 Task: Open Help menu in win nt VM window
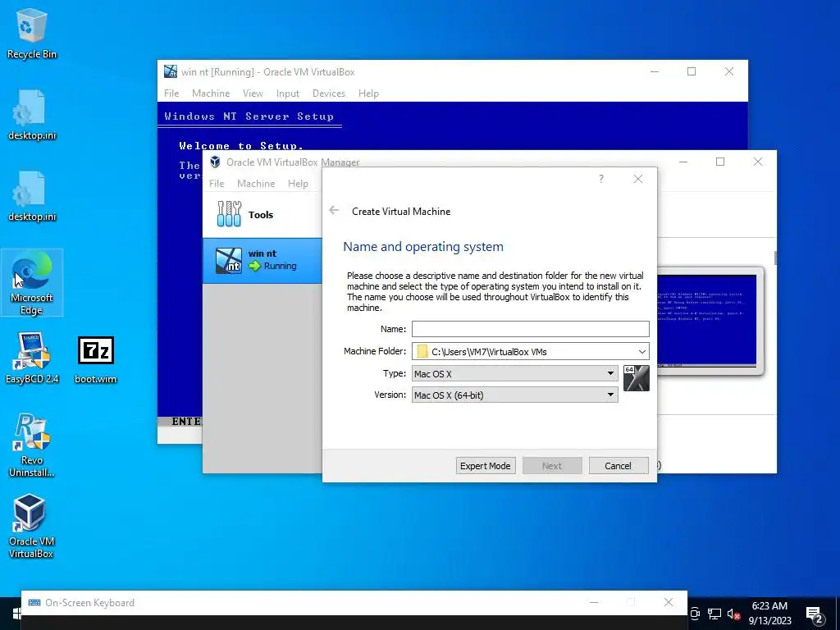(x=368, y=94)
